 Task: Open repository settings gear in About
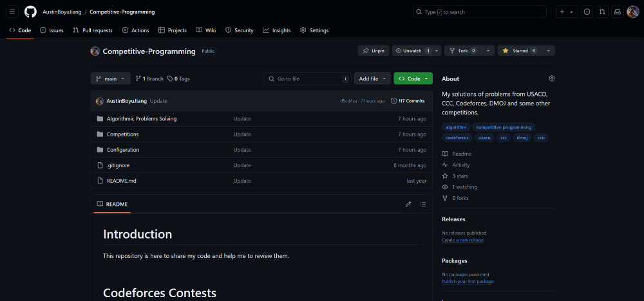click(551, 78)
